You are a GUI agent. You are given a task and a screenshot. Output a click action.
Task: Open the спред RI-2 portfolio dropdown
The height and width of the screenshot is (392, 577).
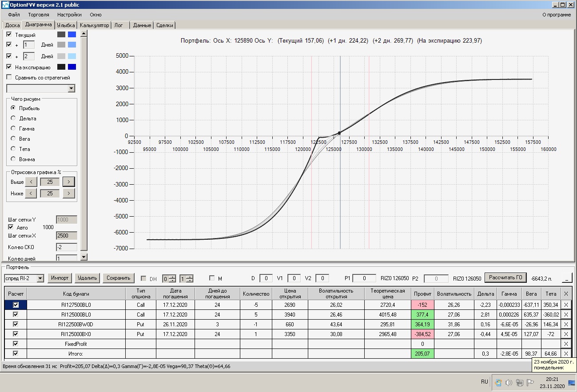click(40, 278)
